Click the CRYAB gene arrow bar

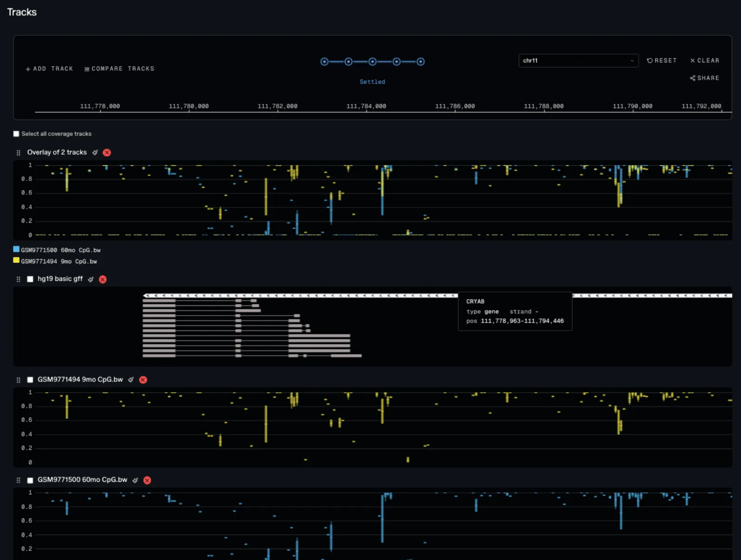(x=438, y=295)
